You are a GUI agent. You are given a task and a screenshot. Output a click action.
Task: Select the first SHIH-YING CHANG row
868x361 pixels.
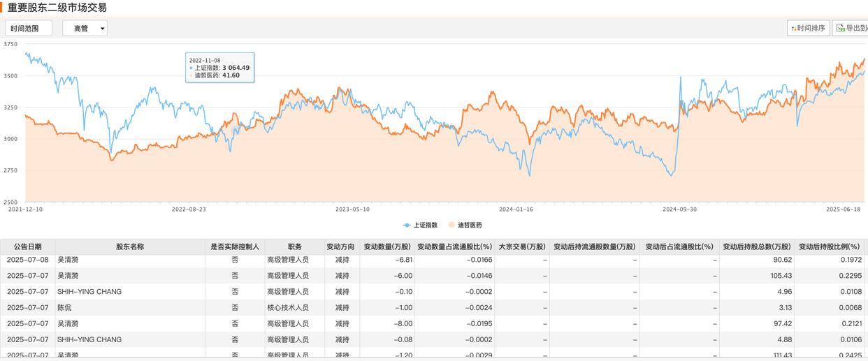[89, 291]
